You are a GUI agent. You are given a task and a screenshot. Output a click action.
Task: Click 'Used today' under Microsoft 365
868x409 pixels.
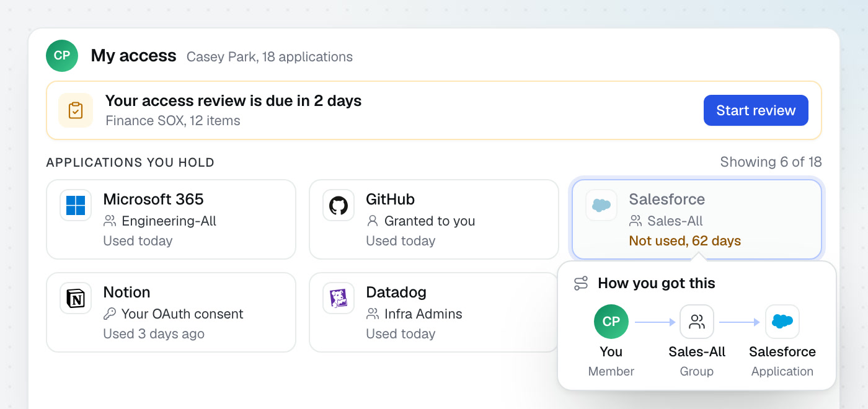[x=138, y=240]
